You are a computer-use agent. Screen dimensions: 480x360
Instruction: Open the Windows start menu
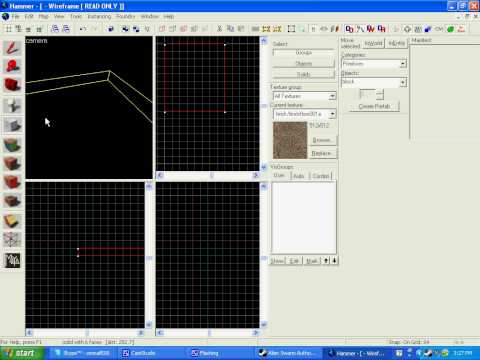point(22,353)
